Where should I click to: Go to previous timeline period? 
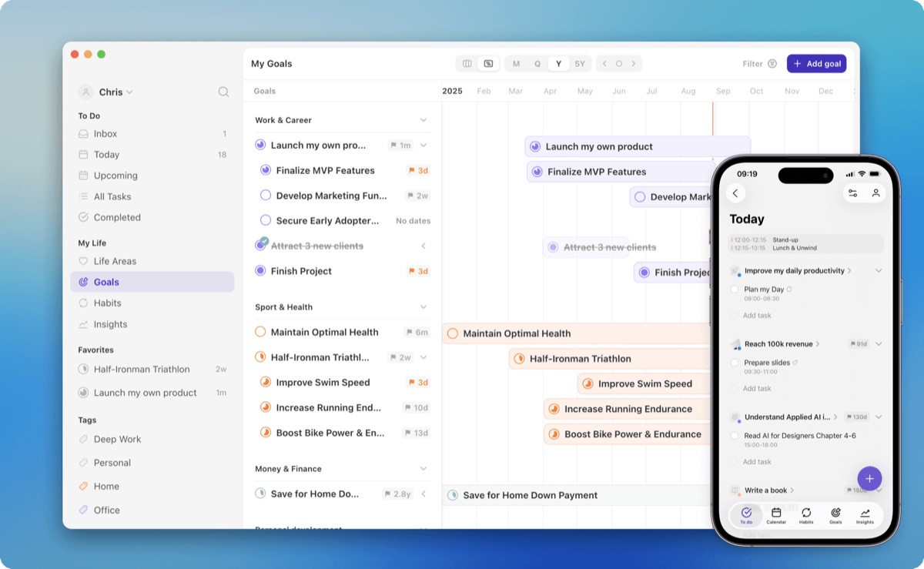604,64
